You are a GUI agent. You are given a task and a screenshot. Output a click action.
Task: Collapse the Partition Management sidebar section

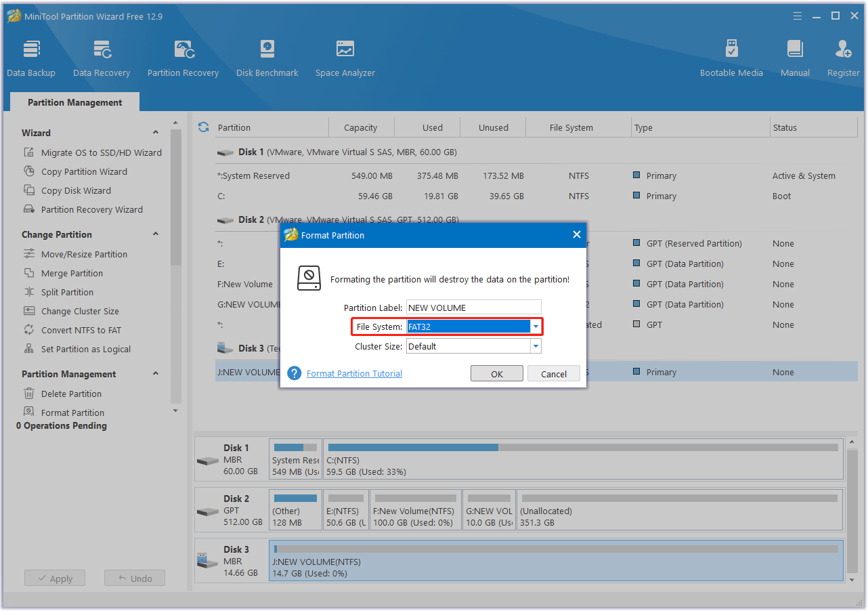[155, 374]
